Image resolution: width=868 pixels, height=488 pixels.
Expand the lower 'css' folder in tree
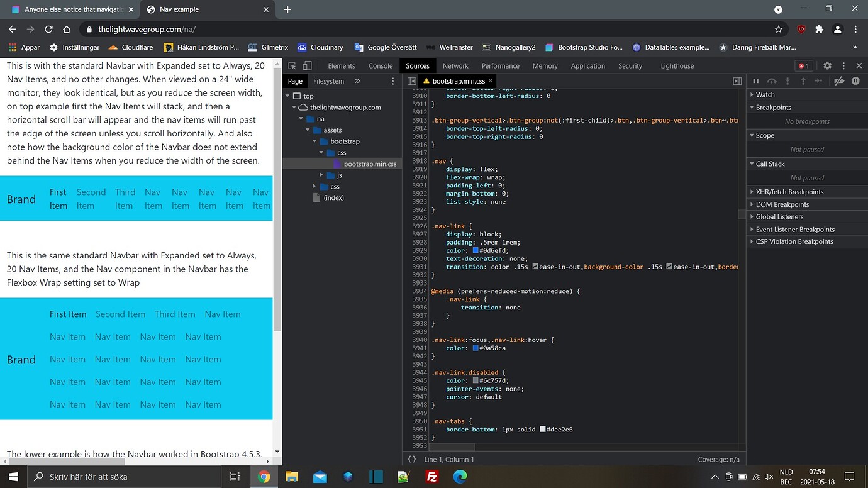coord(315,187)
